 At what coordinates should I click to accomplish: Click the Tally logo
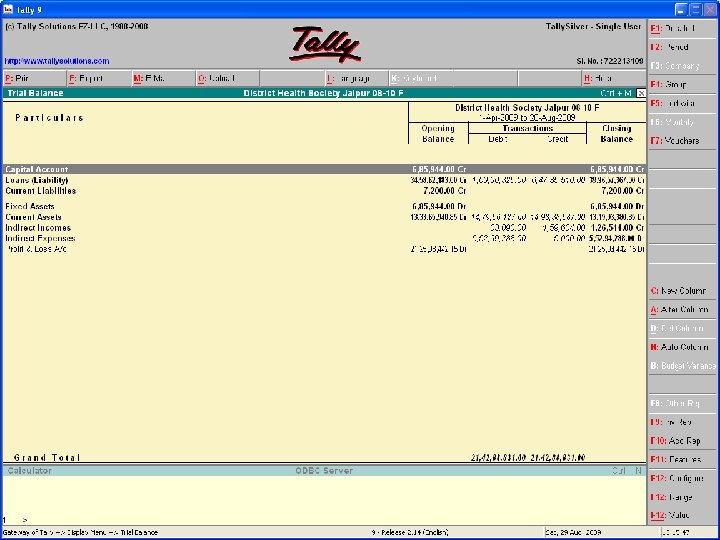(x=325, y=45)
